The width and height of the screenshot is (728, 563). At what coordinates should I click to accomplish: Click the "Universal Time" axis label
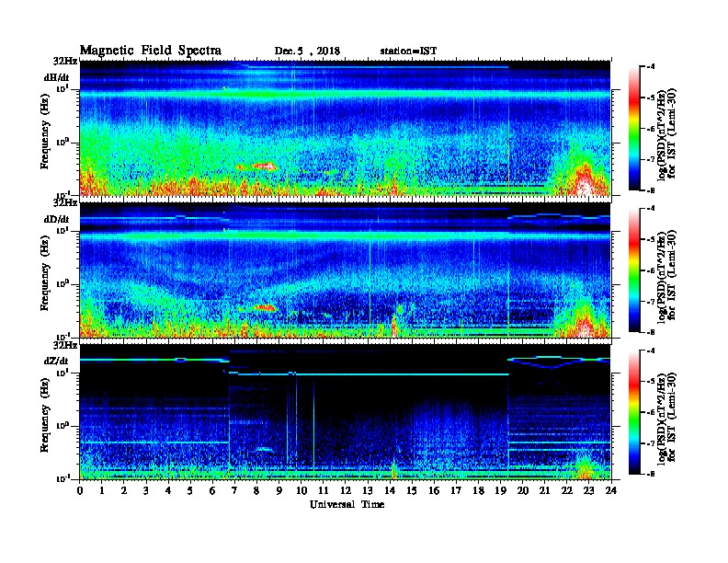click(347, 504)
